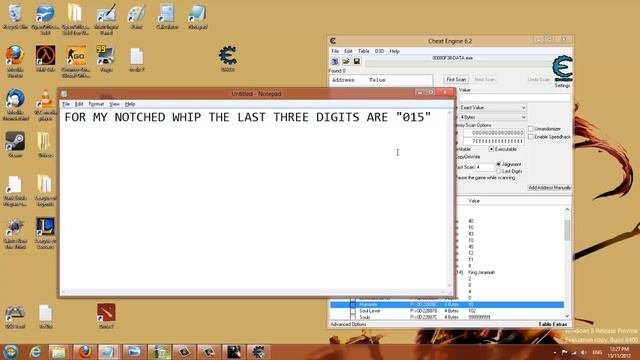640x360 pixels.
Task: Open Edit menu in Cheat Engine
Action: [348, 51]
